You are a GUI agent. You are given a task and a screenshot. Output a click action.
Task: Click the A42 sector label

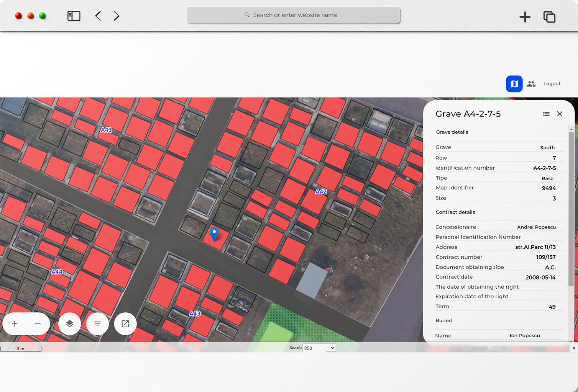pyautogui.click(x=321, y=192)
